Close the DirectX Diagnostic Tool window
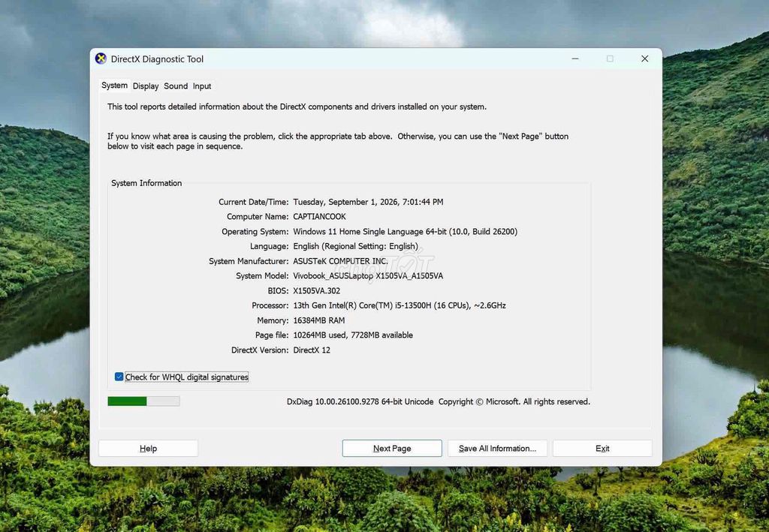769x532 pixels. tap(645, 59)
